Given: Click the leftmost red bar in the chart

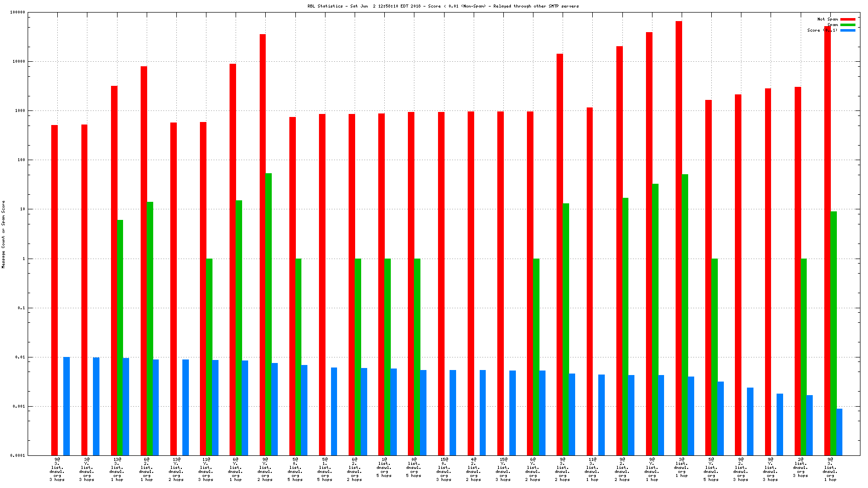Looking at the screenshot, I should point(54,290).
